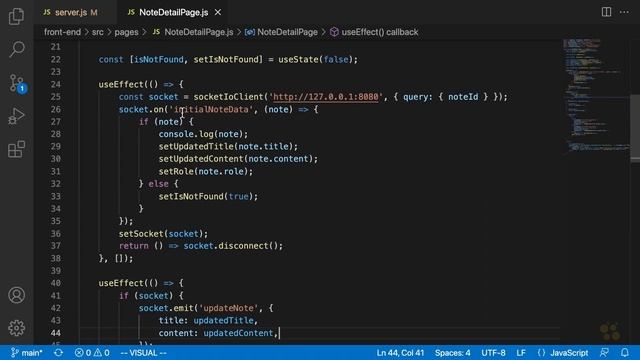Screen dimensions: 640x360
Task: Select the NoteDetailPage.js tab
Action: pos(173,13)
